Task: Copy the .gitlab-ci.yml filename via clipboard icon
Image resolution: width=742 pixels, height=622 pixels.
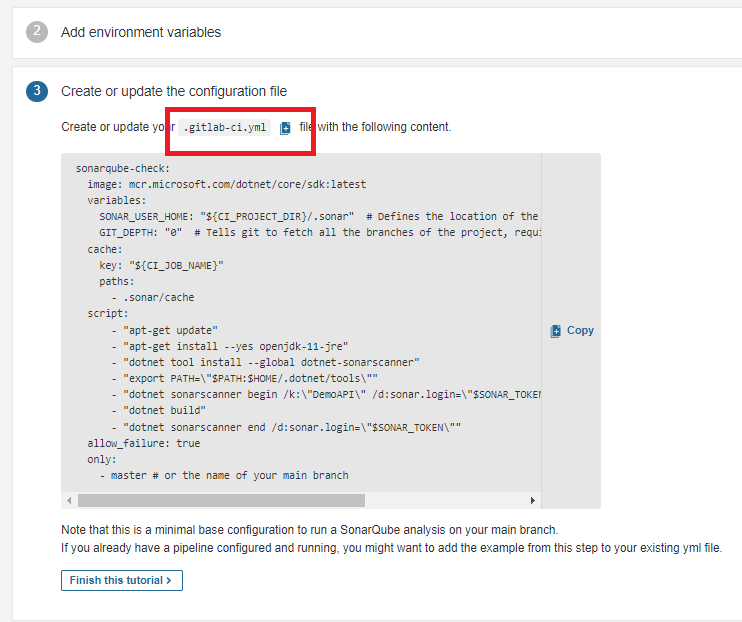Action: [x=285, y=128]
